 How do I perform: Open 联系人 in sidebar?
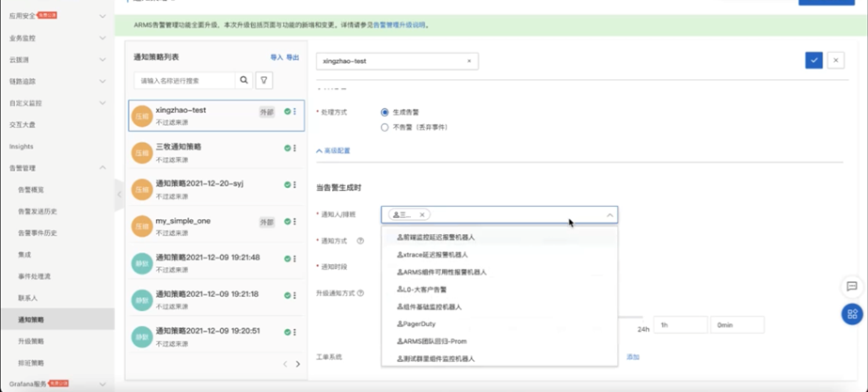pos(27,298)
